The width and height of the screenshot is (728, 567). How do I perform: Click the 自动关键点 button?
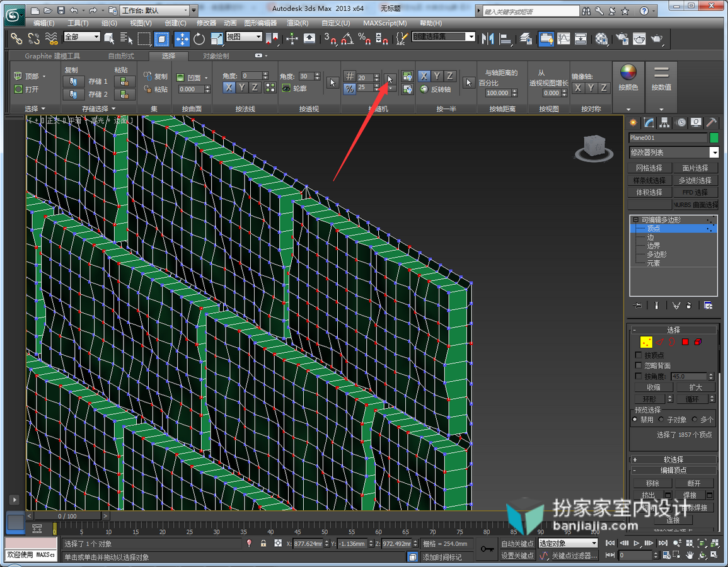pyautogui.click(x=517, y=543)
